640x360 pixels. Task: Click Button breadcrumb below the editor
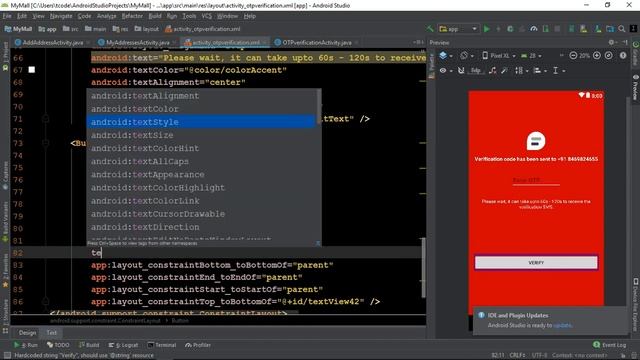pos(180,321)
